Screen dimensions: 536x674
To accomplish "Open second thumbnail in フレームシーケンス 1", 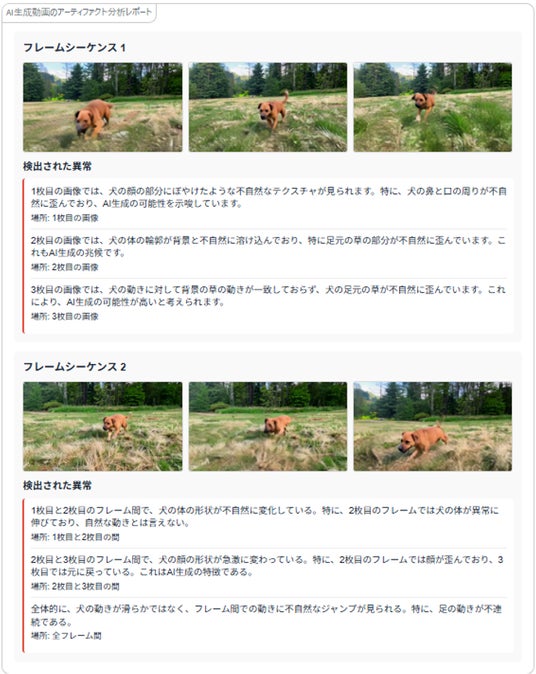I will click(268, 107).
